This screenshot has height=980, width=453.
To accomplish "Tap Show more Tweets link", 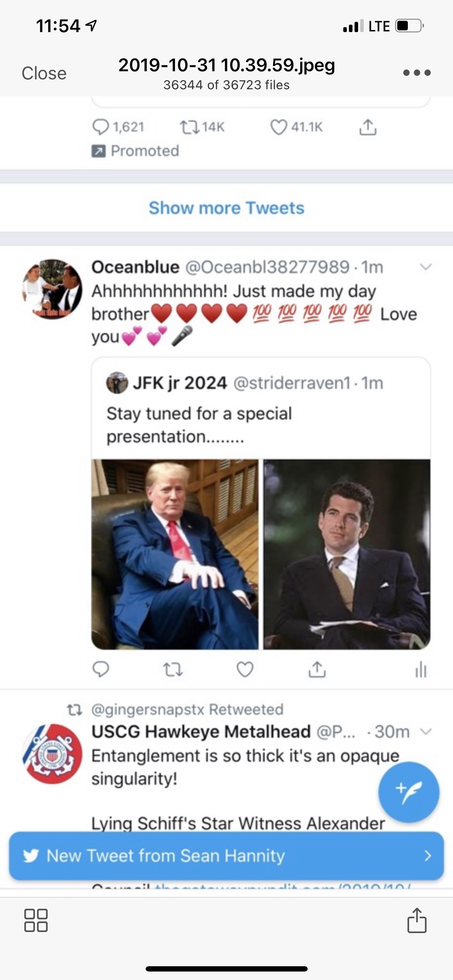I will [x=226, y=208].
